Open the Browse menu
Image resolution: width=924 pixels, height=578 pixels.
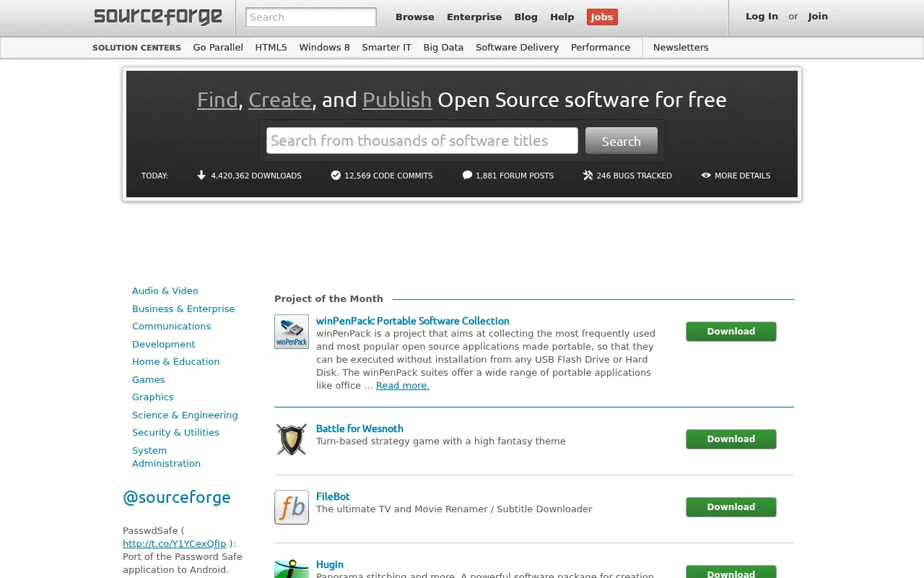pos(415,17)
